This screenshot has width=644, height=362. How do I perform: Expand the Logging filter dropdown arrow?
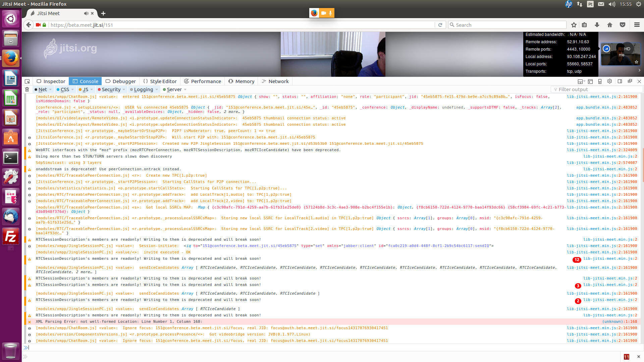[x=157, y=89]
